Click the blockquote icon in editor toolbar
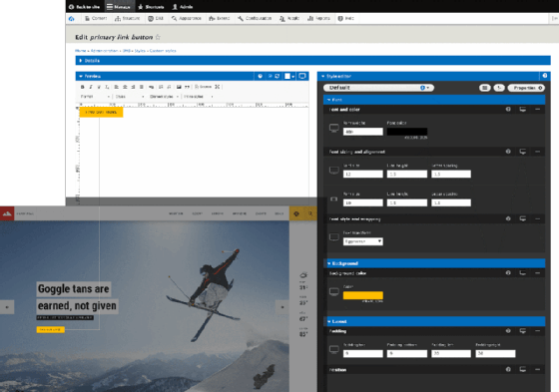This screenshot has width=559, height=392. [x=188, y=87]
